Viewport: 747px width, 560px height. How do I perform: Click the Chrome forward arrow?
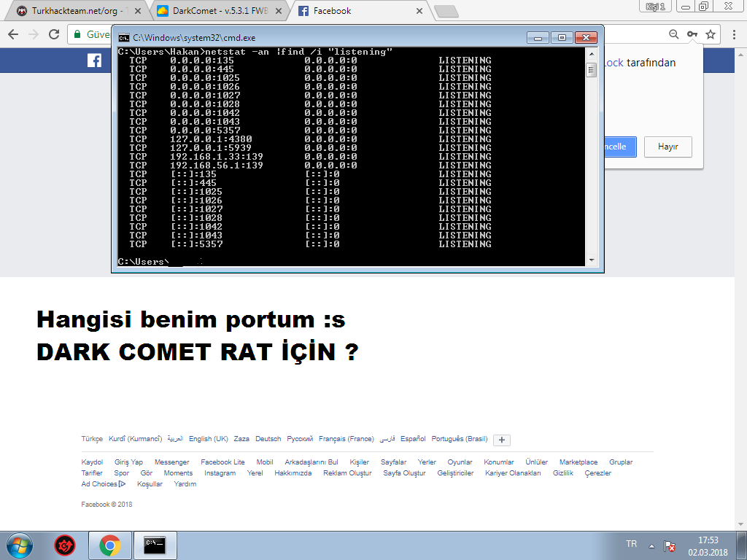pyautogui.click(x=34, y=34)
